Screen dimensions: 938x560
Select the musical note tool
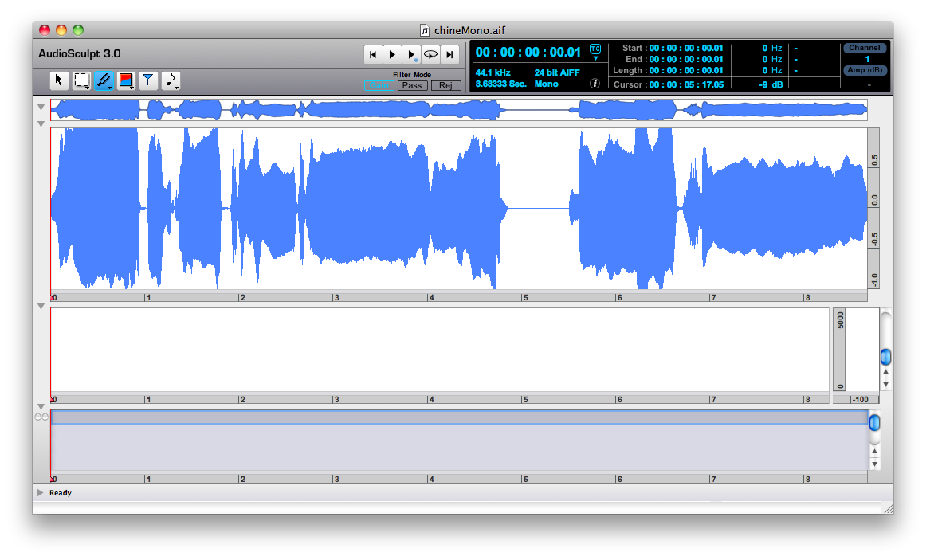tap(171, 80)
